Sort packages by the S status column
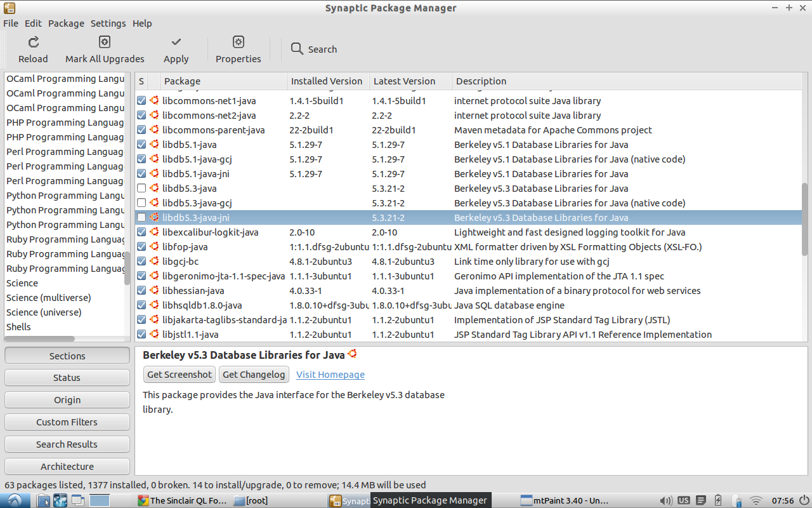 tap(141, 81)
